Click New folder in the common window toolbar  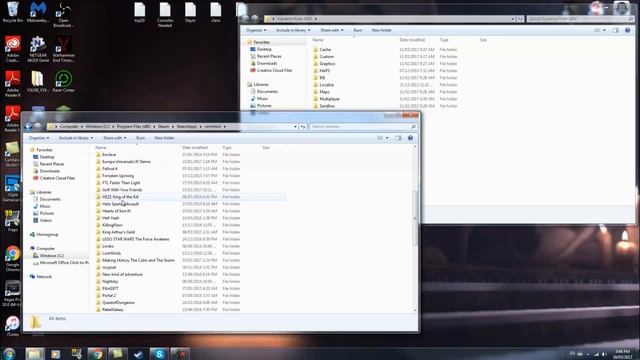click(x=164, y=138)
